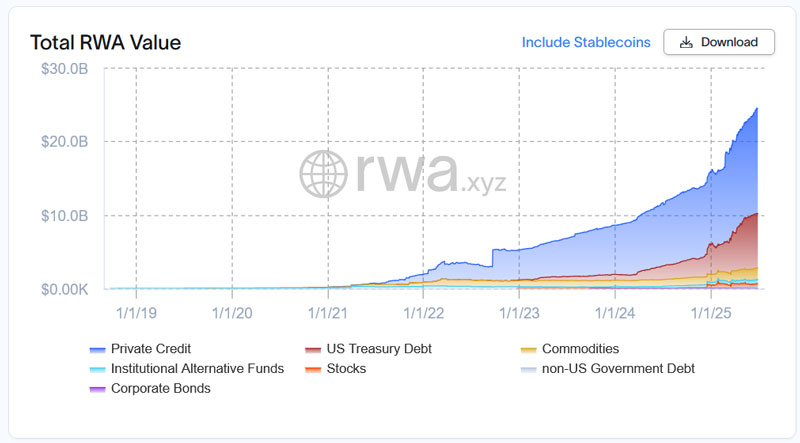Toggle the Private Credit series label
Viewport: 800px width, 443px height.
150,349
